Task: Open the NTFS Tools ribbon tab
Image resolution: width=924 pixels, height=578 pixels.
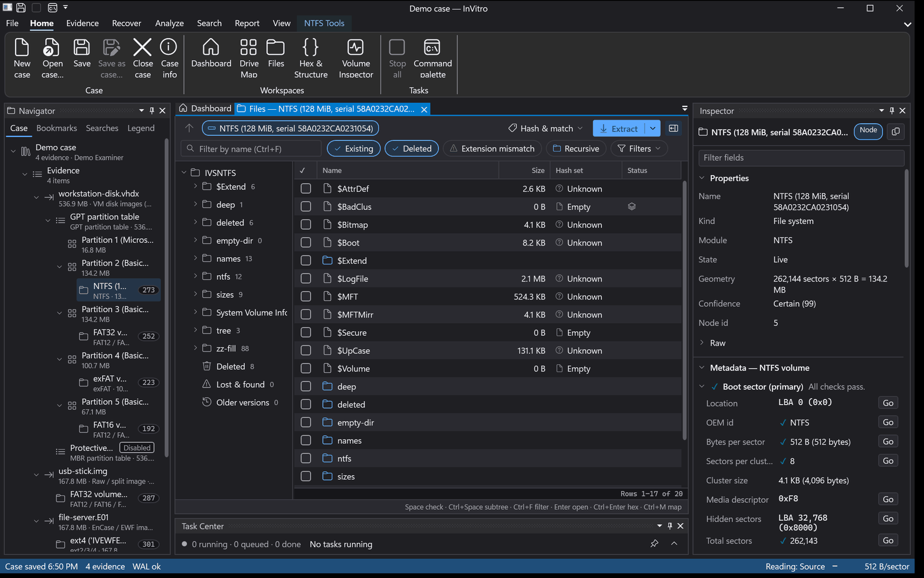Action: [x=324, y=23]
